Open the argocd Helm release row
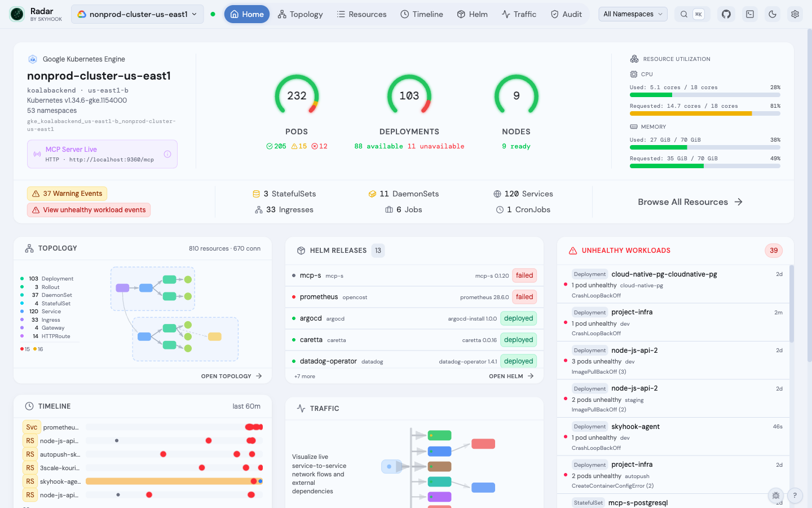Viewport: 812px width, 508px height. pos(414,318)
